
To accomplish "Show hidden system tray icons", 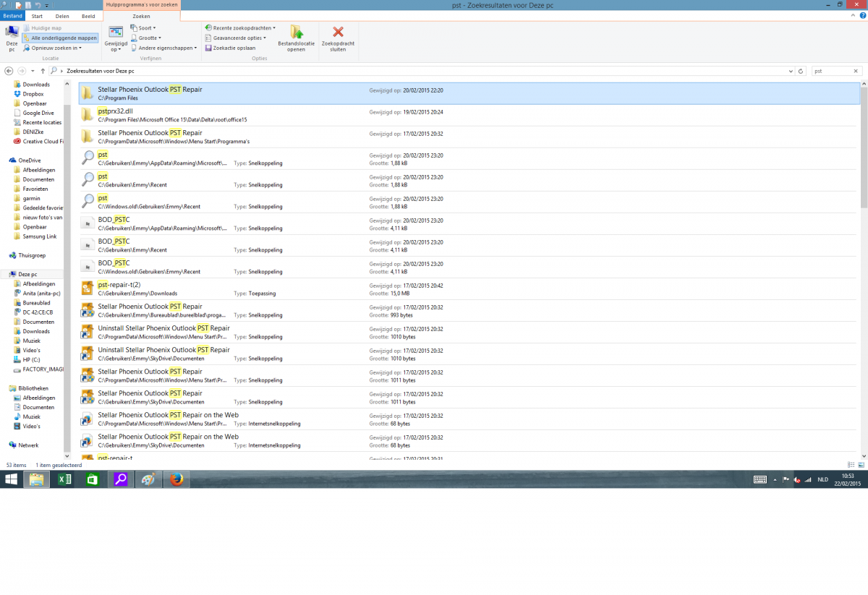I will click(776, 480).
